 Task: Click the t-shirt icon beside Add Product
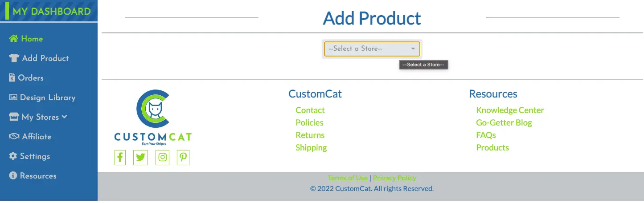pyautogui.click(x=14, y=58)
